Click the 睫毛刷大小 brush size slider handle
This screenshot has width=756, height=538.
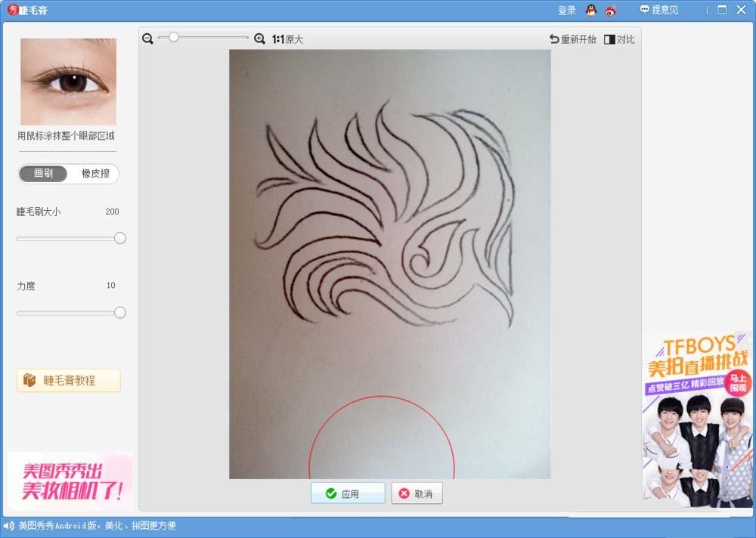119,237
